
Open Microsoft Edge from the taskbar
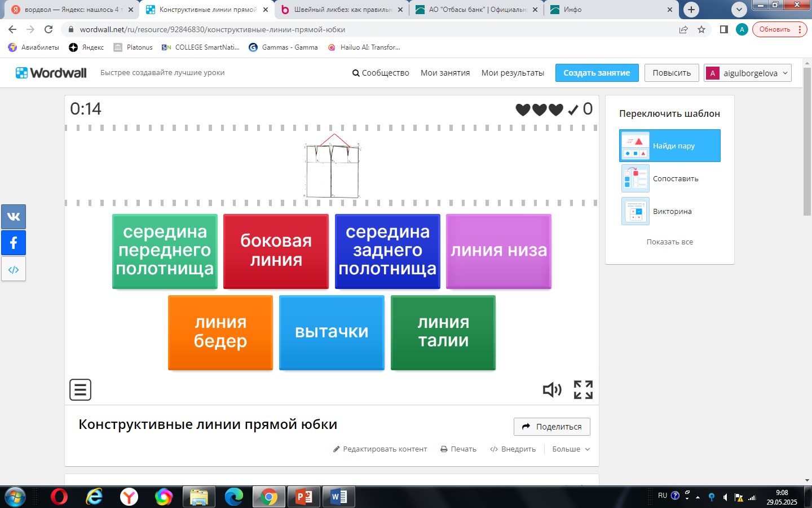[234, 497]
